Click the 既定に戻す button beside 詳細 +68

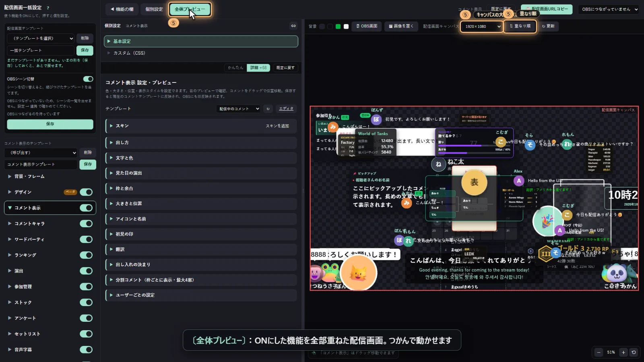click(285, 68)
